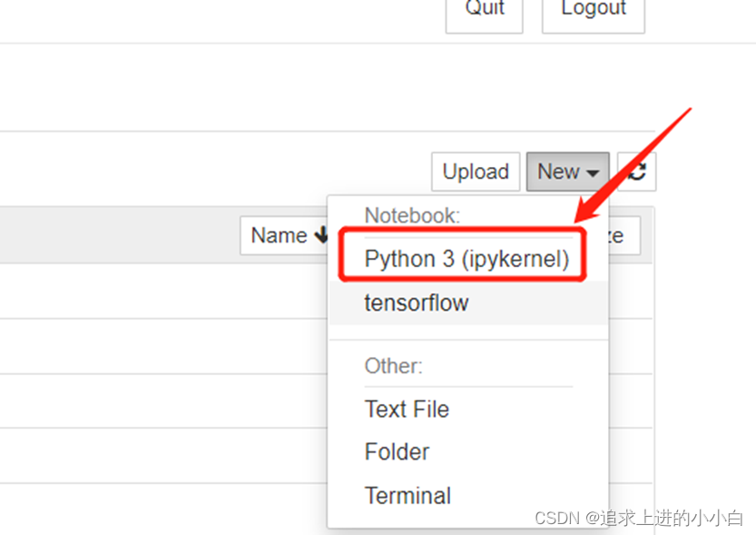This screenshot has height=535, width=756.
Task: Click the Name header label
Action: 277,235
